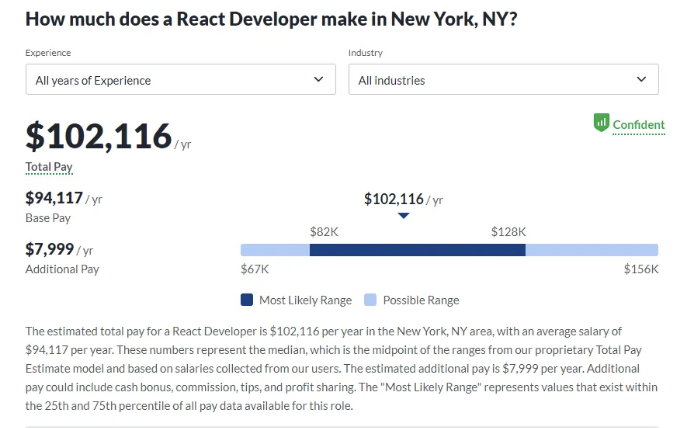Viewport: 680px width, 428px height.
Task: Open the All years of Experience dropdown
Action: coord(180,79)
